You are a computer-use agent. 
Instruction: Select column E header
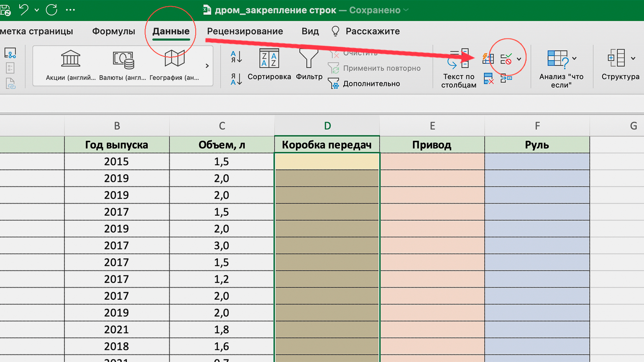[x=432, y=126]
